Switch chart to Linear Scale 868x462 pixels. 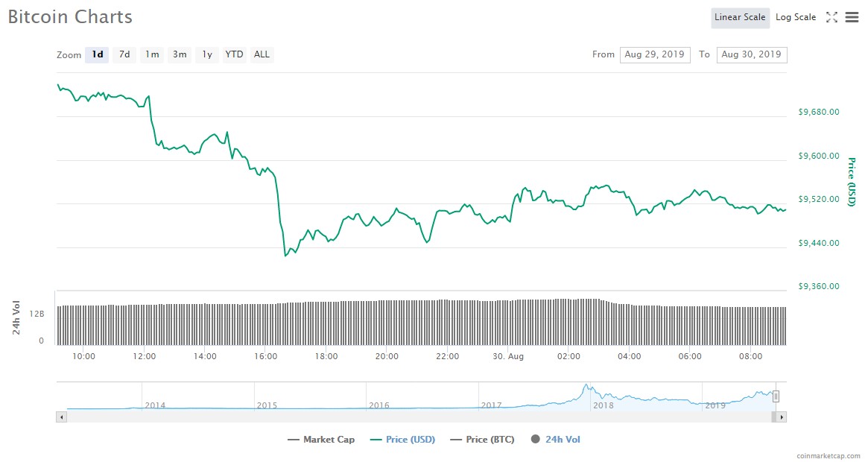[740, 17]
